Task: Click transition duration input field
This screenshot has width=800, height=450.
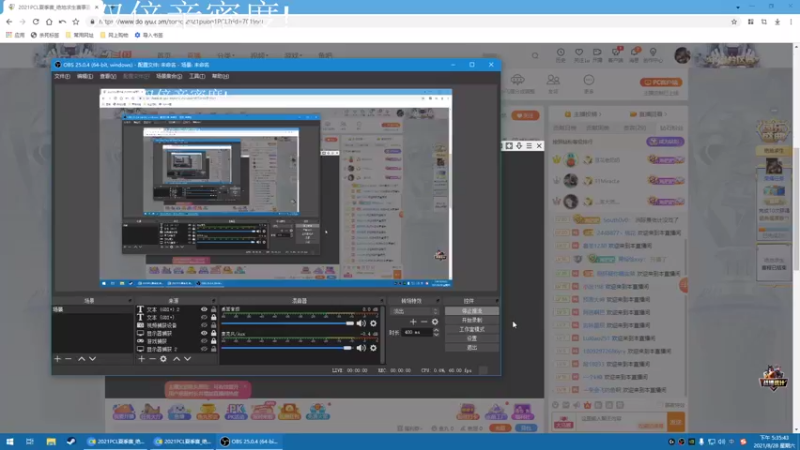Action: [417, 332]
